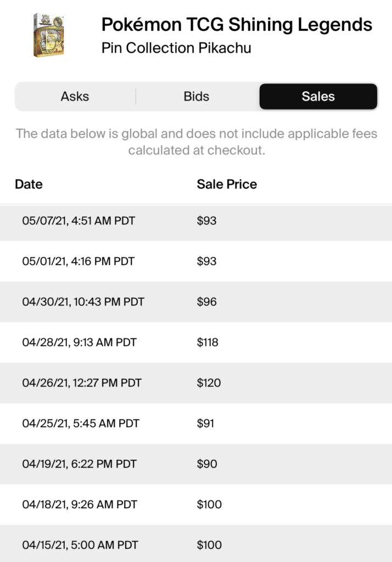392x562 pixels.
Task: Click the Date column header
Action: 29,184
